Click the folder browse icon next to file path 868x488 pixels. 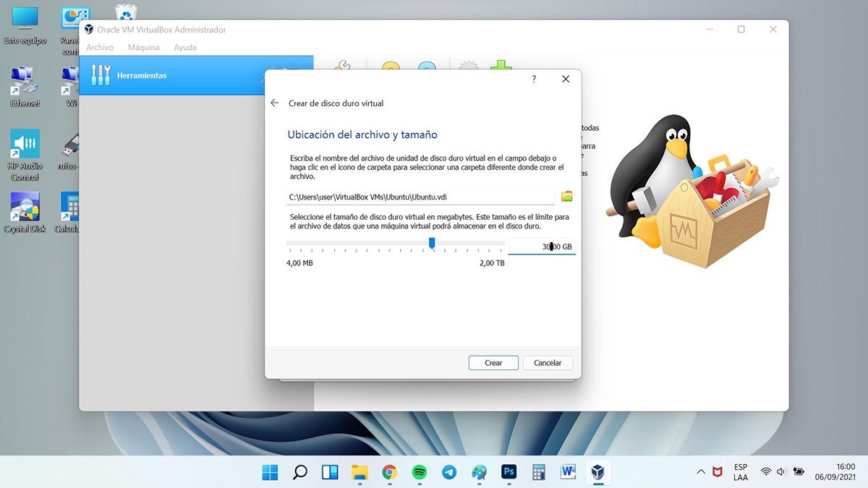(566, 197)
